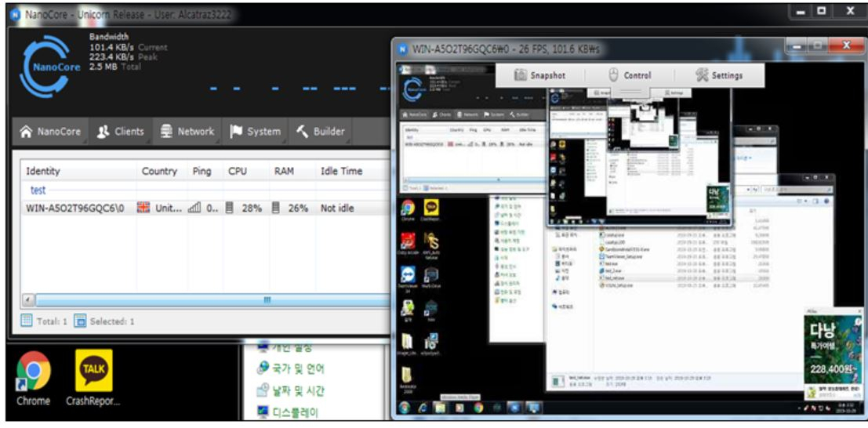Image resolution: width=868 pixels, height=428 pixels.
Task: Collapse the 'test' client group
Action: point(38,190)
